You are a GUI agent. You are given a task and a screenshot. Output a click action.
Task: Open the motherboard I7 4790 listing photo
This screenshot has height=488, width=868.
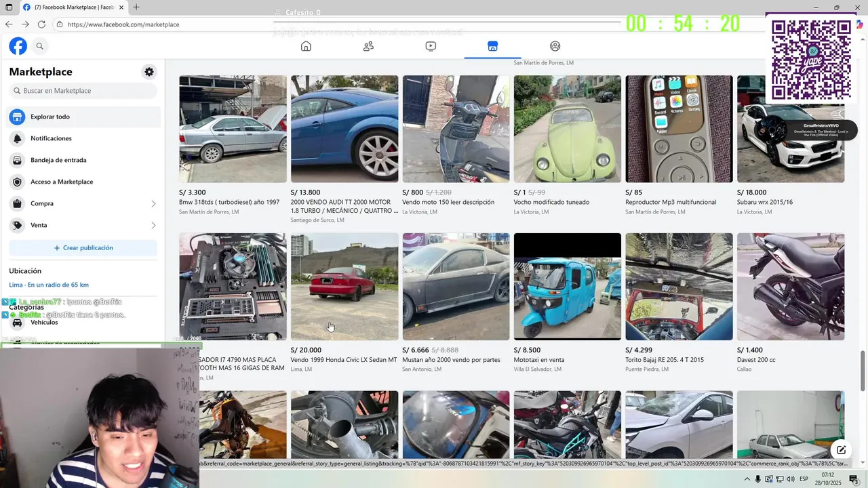click(233, 287)
